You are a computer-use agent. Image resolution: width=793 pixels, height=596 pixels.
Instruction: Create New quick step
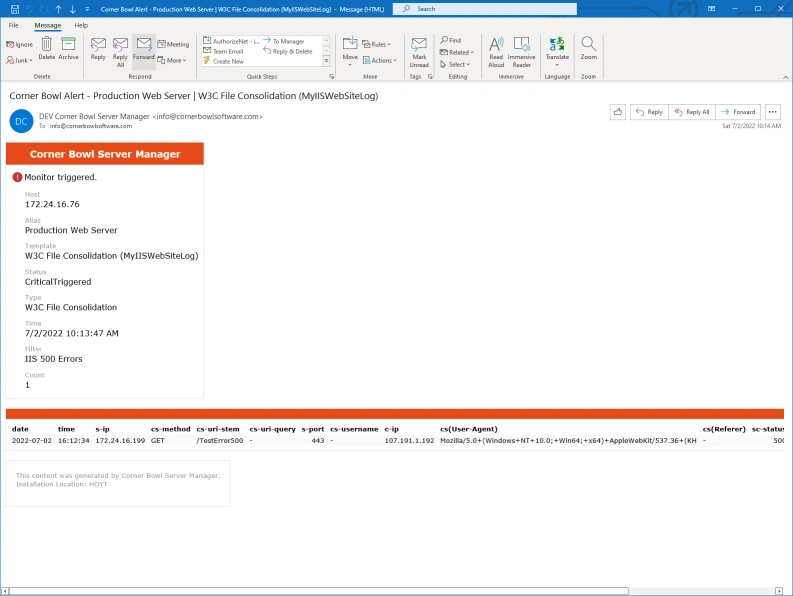(x=223, y=61)
